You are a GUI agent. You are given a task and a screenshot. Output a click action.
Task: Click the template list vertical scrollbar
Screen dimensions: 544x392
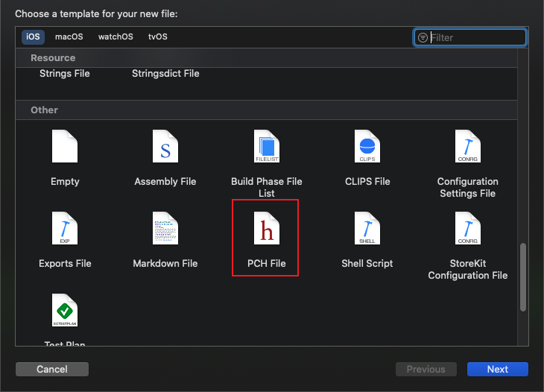click(523, 276)
